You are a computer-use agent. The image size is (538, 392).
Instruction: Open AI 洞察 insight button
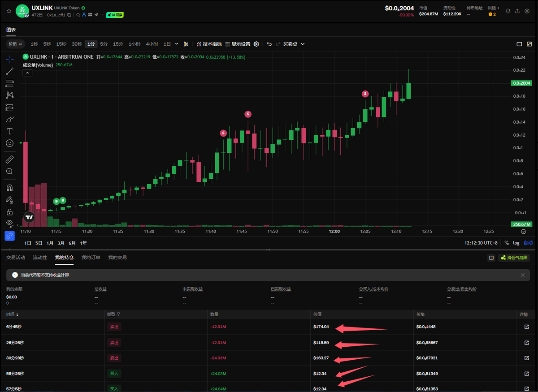[115, 15]
